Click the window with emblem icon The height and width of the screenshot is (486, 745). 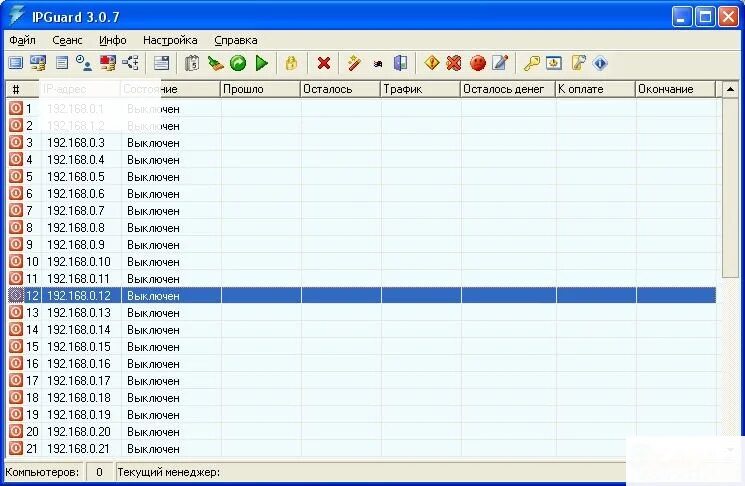point(554,63)
